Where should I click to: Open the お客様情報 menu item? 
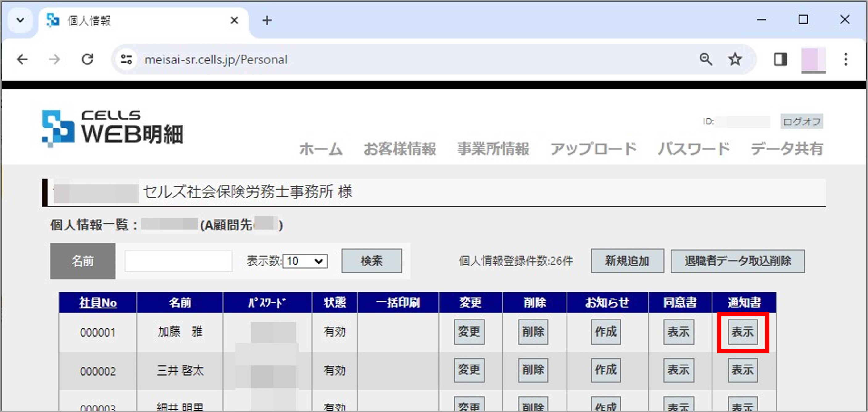coord(400,149)
